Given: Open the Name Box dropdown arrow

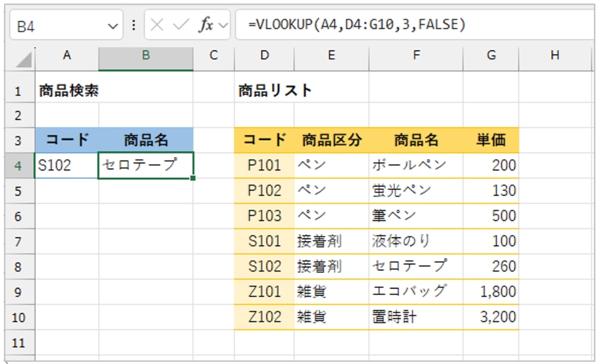Looking at the screenshot, I should (113, 26).
